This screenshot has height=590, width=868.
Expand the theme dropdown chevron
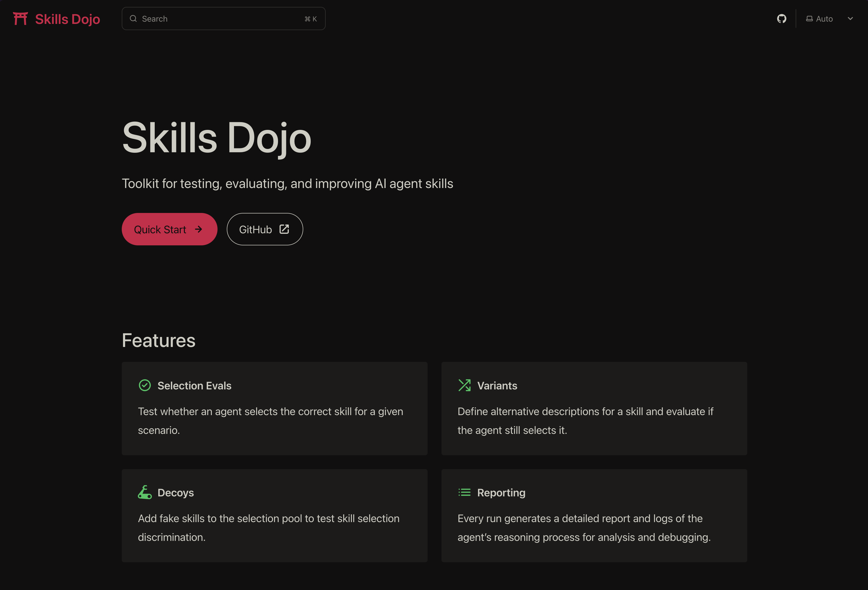(x=850, y=18)
